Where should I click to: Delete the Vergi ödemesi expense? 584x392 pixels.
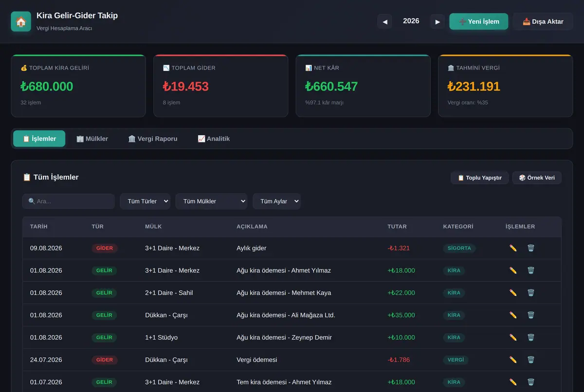[x=530, y=360]
